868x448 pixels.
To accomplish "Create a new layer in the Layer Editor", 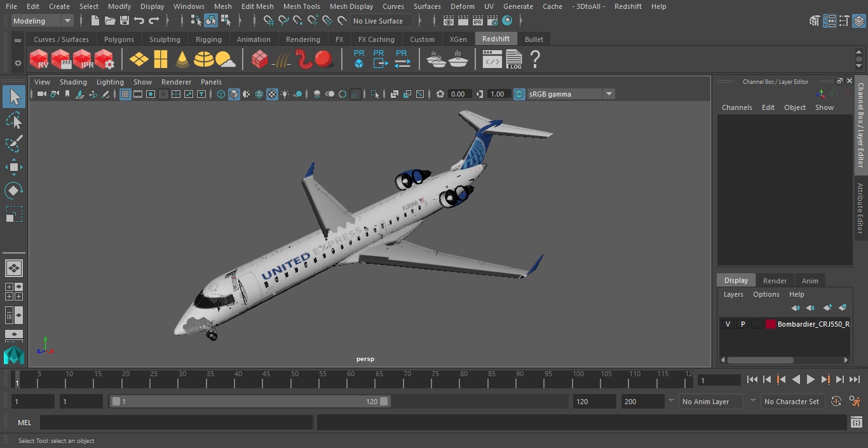I will 827,308.
